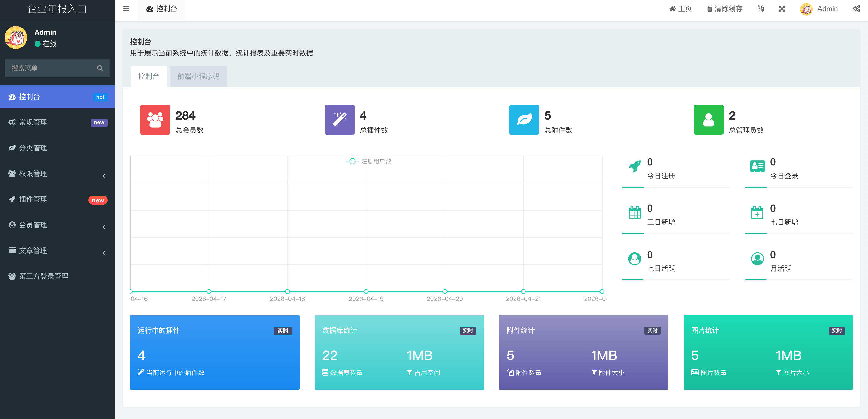Switch to the 前端小程序码 tab

tap(198, 77)
